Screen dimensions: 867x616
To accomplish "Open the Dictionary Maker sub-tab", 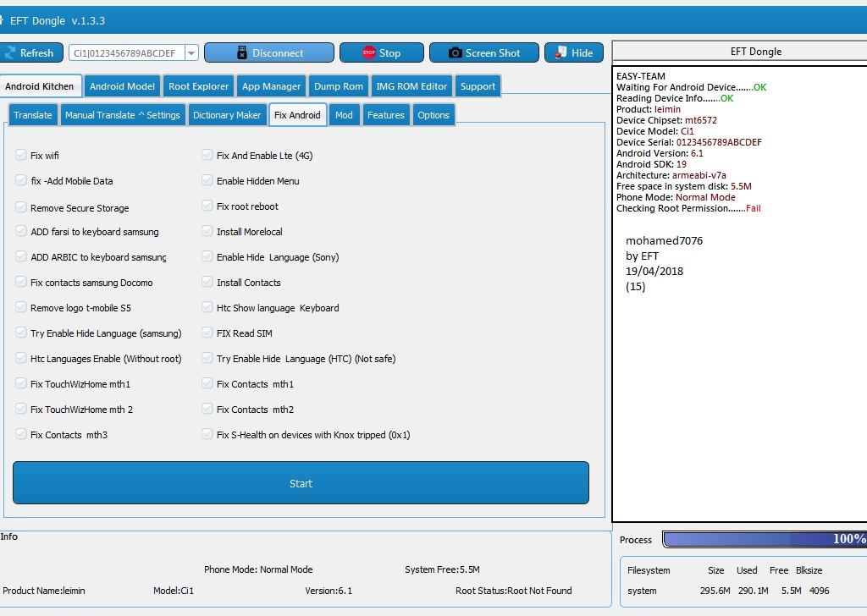I will (227, 115).
